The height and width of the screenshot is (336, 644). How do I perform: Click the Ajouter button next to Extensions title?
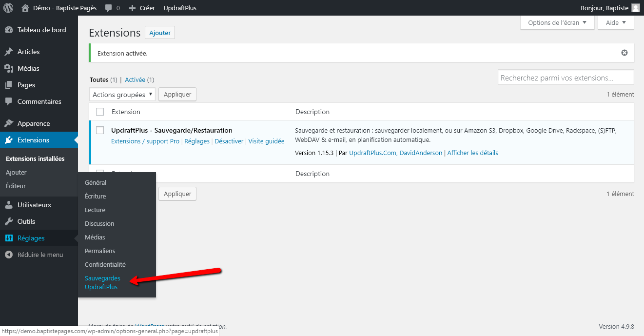160,33
